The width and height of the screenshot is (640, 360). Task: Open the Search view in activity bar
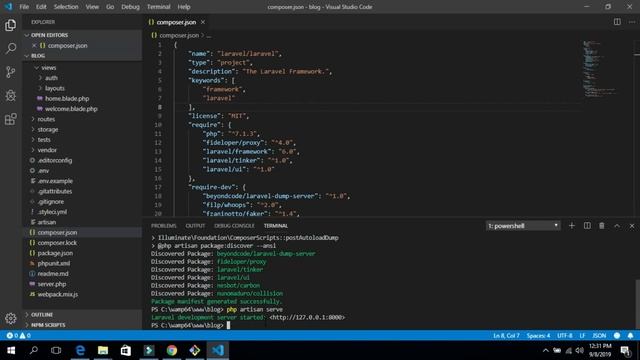(11, 49)
